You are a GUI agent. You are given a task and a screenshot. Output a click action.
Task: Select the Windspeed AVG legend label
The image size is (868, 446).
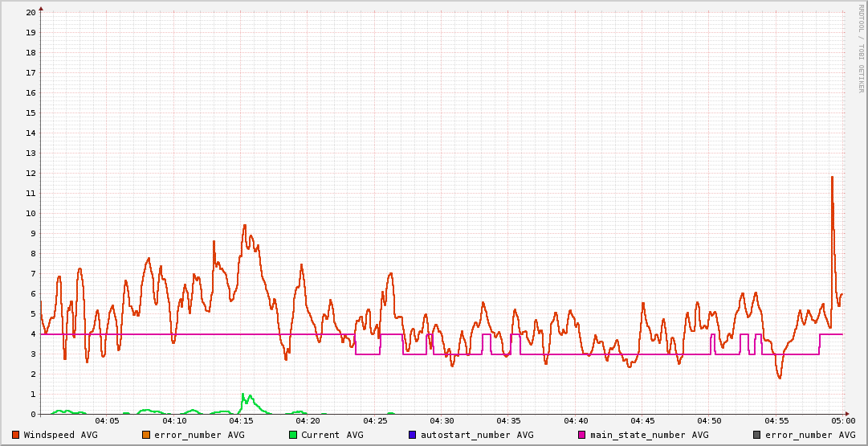[x=60, y=435]
